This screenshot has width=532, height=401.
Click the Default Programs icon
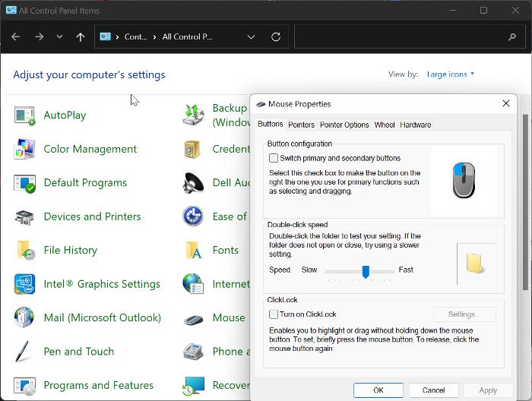(25, 183)
